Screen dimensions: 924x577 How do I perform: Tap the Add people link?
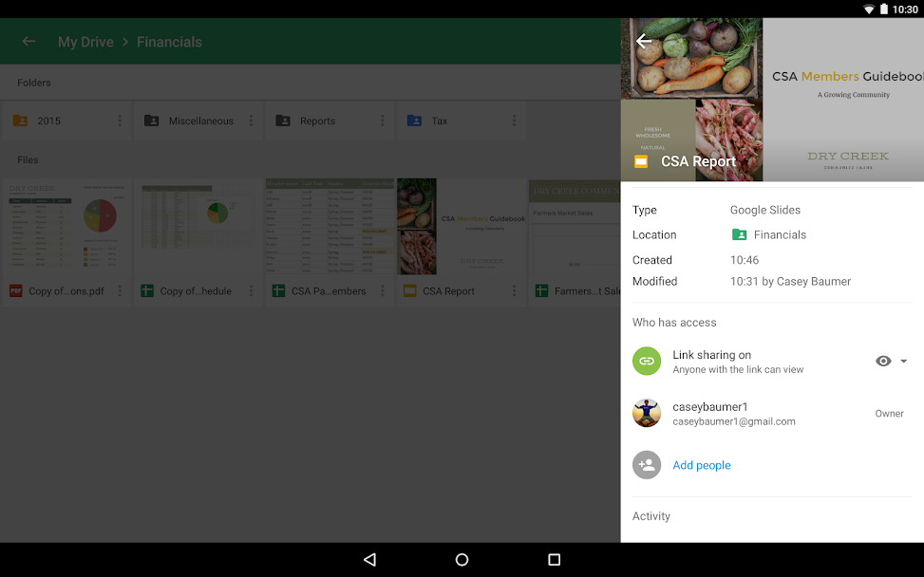pos(701,465)
